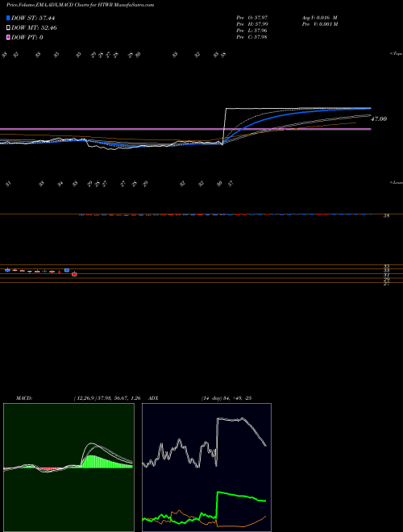Click the 'ADX' panel heading
Screen dimensions: 403x532
(x=154, y=398)
